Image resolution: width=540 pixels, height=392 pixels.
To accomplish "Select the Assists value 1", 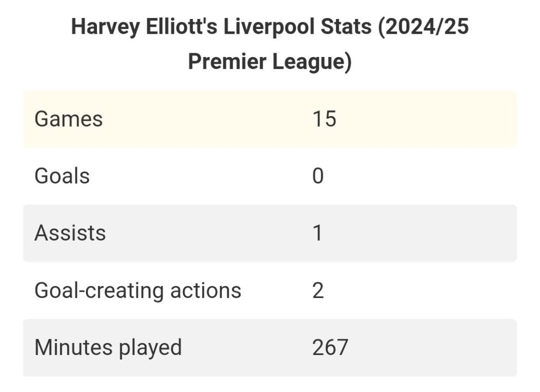I will 317,233.
